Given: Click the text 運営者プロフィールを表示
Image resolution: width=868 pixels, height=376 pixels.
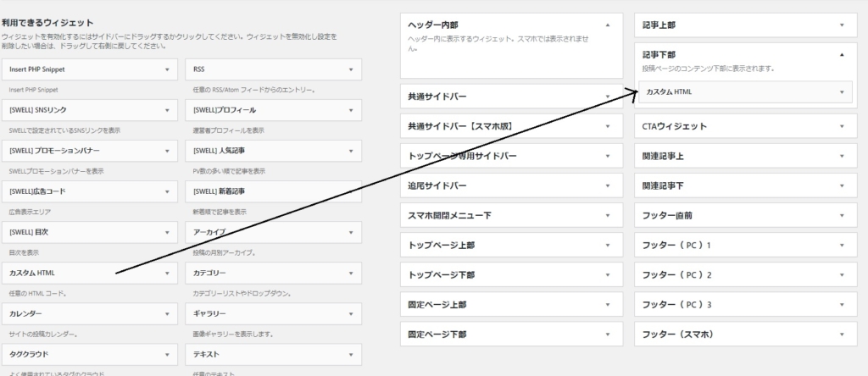Looking at the screenshot, I should click(229, 130).
